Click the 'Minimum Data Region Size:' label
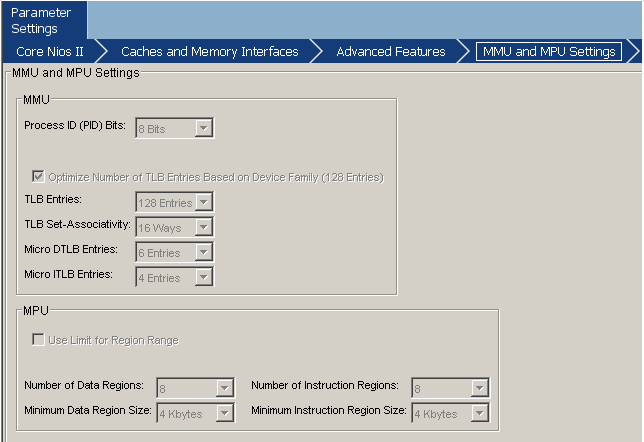The height and width of the screenshot is (442, 644). click(88, 410)
